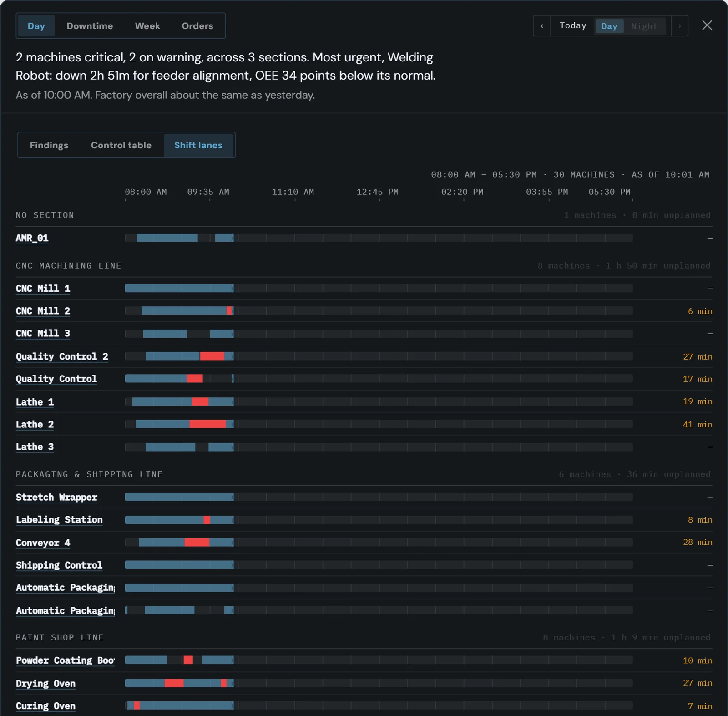Click red downtime segment on Labeling Station lane
The height and width of the screenshot is (716, 728).
(207, 520)
